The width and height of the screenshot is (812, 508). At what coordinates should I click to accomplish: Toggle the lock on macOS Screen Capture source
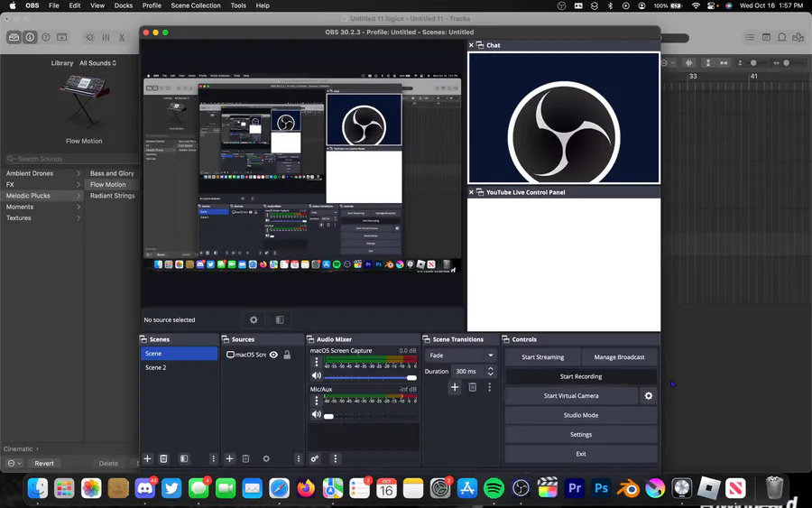[287, 355]
